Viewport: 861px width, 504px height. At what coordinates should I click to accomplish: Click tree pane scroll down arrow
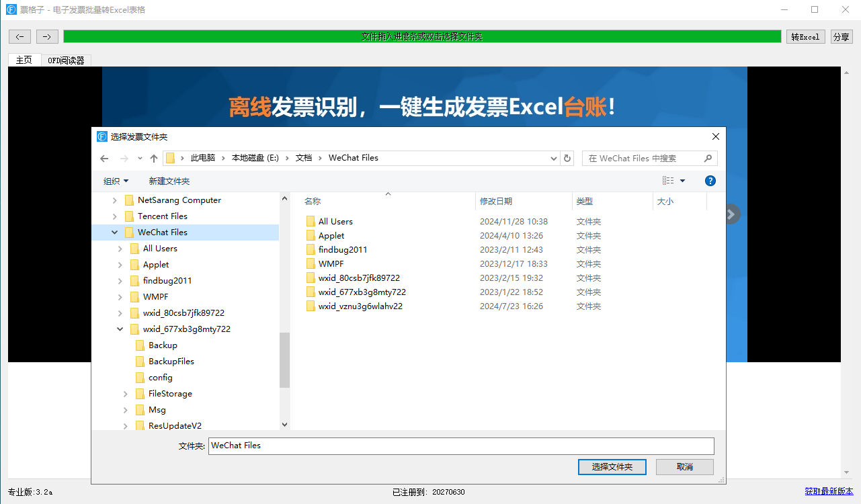284,425
